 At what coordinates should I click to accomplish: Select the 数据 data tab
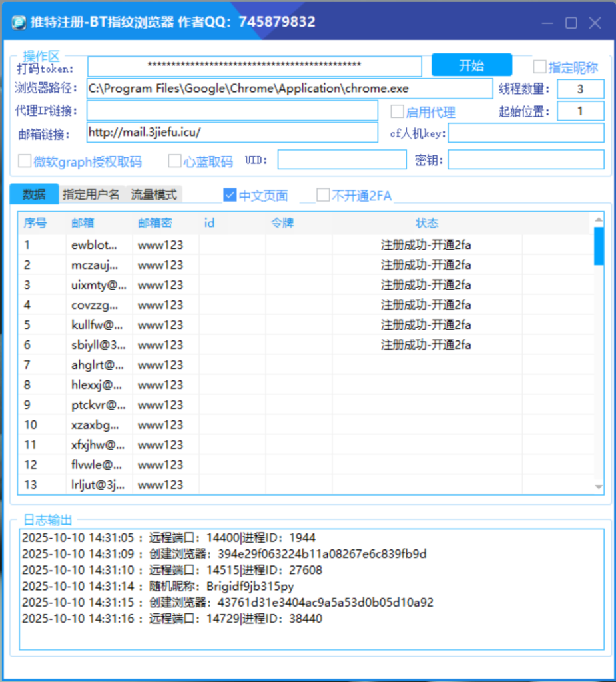point(33,194)
